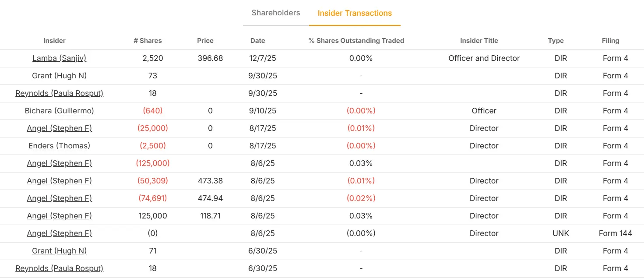Open Enders (Thomas) insider profile link
Viewport: 644px width, 278px height.
[59, 146]
